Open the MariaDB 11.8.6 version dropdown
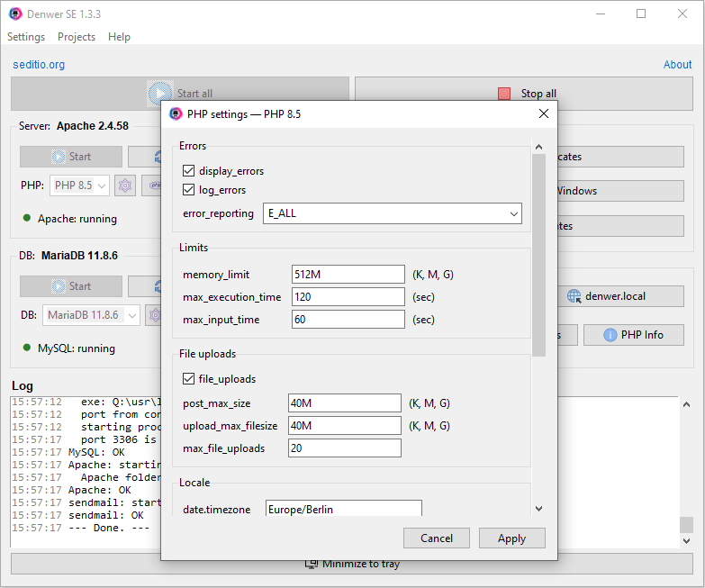The height and width of the screenshot is (588, 705). tap(91, 315)
